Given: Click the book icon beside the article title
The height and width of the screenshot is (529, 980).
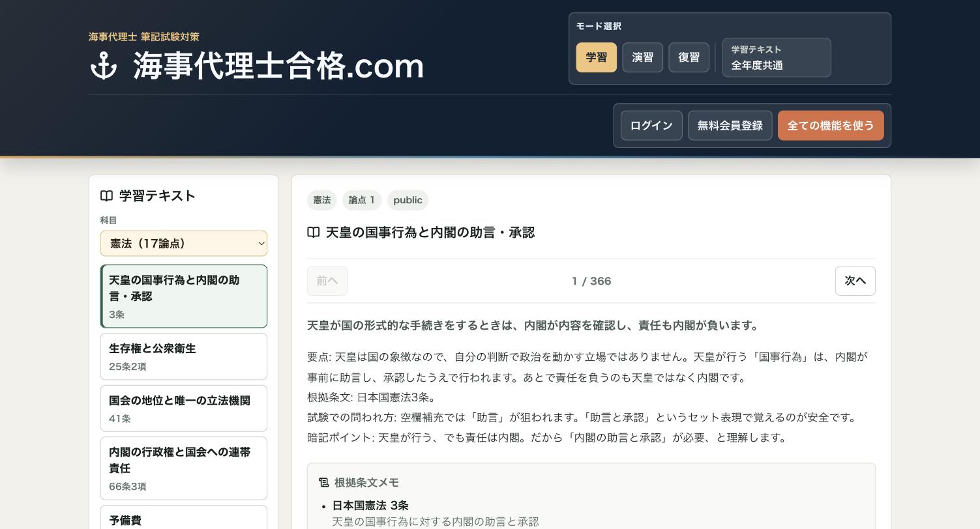Looking at the screenshot, I should [314, 233].
